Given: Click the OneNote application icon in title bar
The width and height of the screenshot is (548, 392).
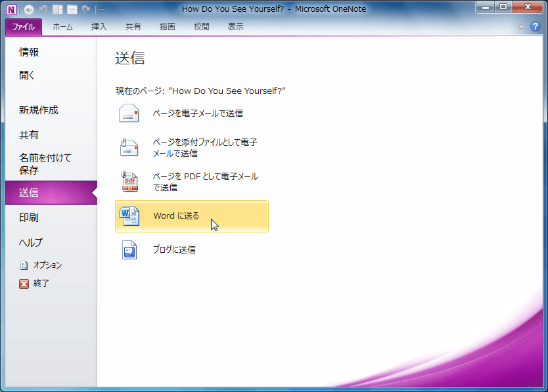Looking at the screenshot, I should click(x=11, y=9).
